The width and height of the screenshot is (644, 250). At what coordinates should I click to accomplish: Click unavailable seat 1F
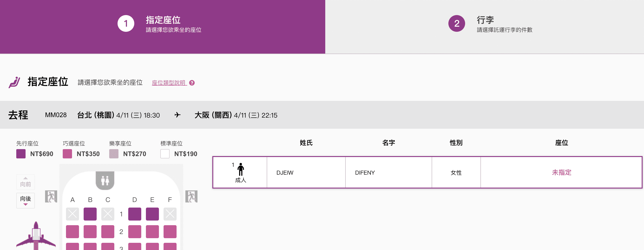coord(170,214)
